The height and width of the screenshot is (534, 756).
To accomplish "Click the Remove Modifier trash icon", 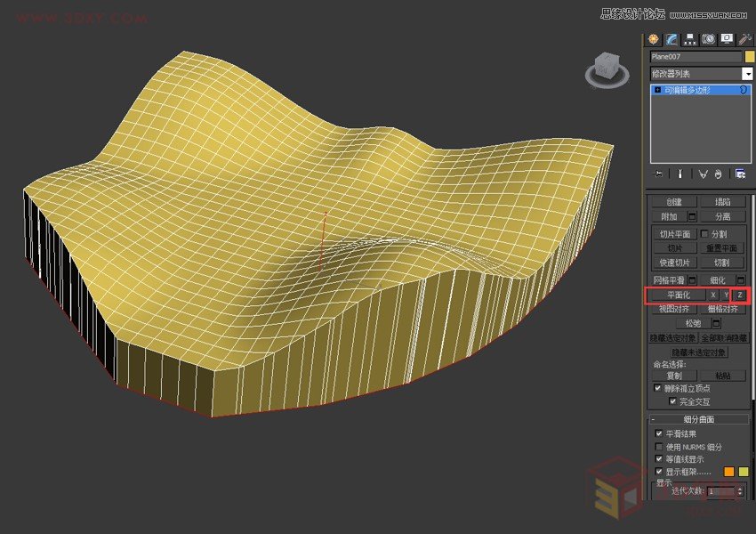I will tap(716, 172).
